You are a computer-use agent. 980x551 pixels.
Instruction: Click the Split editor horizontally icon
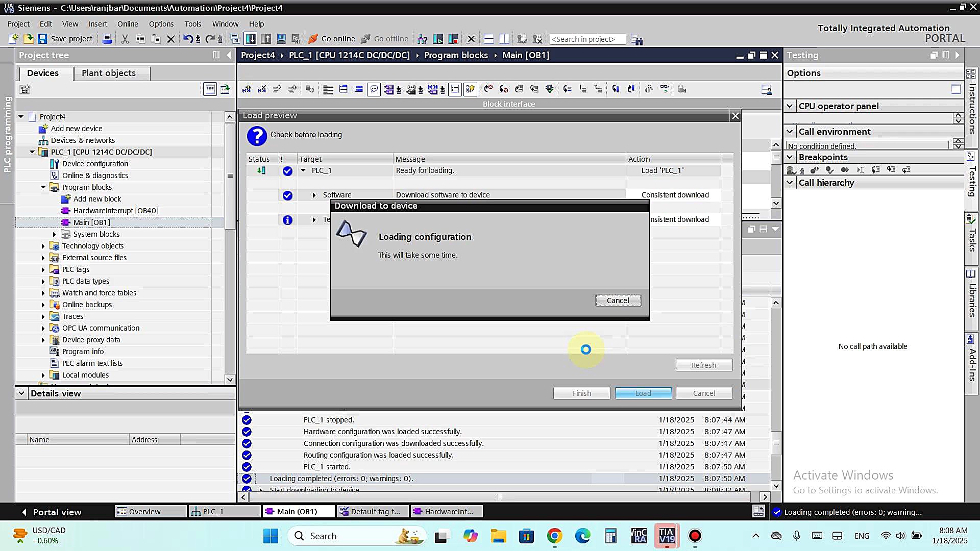point(488,39)
